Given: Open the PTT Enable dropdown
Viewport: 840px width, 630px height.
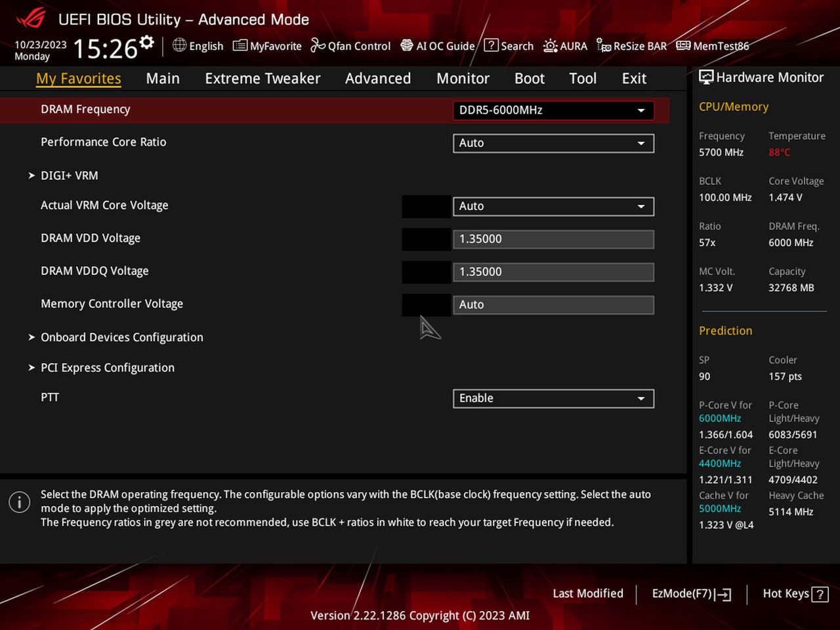Looking at the screenshot, I should [553, 398].
